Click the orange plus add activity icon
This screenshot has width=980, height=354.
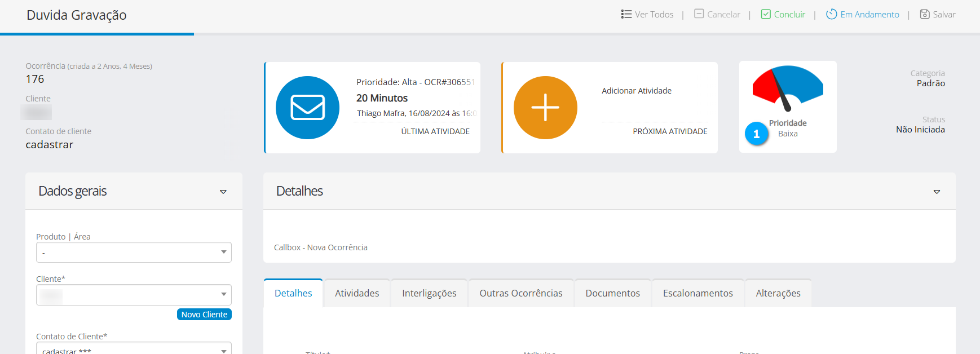pos(545,108)
